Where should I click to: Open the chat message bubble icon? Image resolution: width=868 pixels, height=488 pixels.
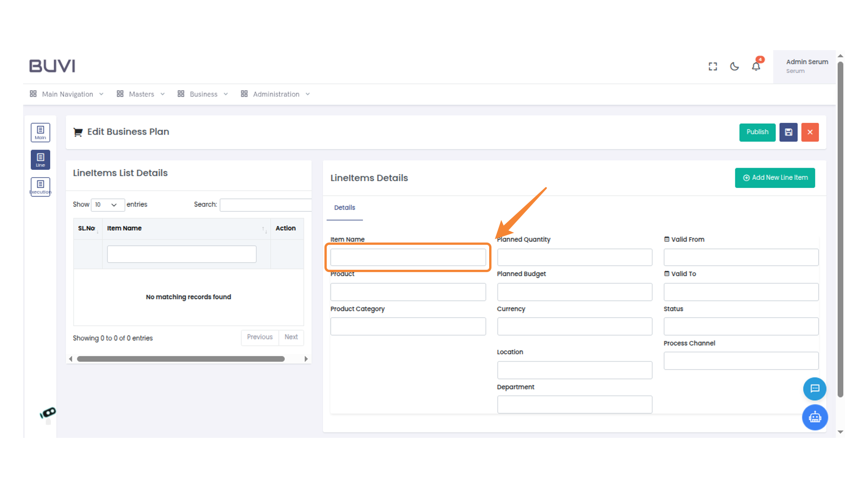tap(815, 389)
